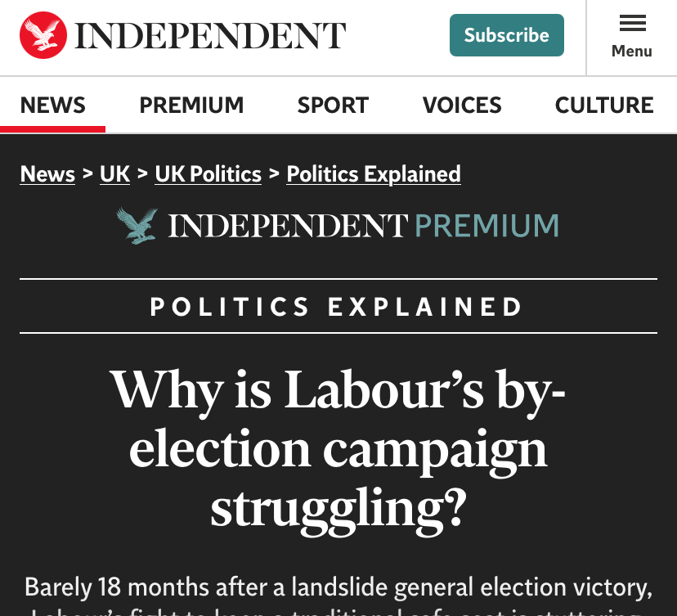Click the black INDEPENDENT wordmark in header
Viewport: 677px width, 616px height.
(210, 36)
